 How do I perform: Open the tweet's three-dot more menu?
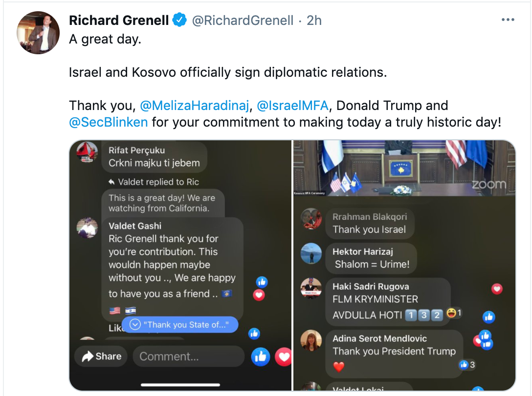pos(508,20)
